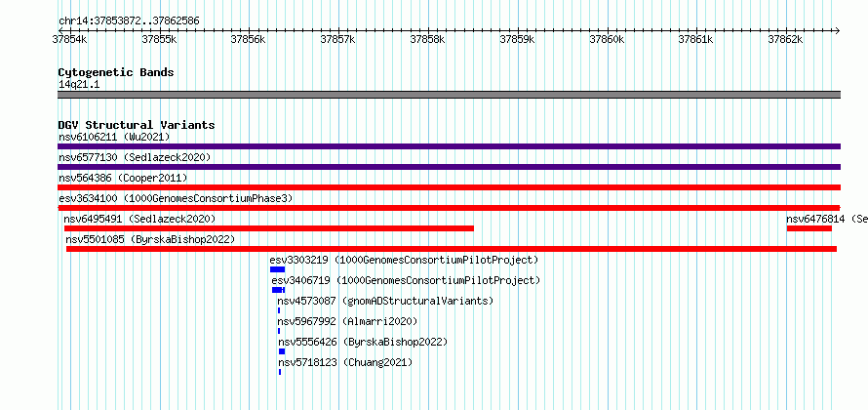
Task: Click the purple bar below nsv6577130
Action: pos(449,167)
